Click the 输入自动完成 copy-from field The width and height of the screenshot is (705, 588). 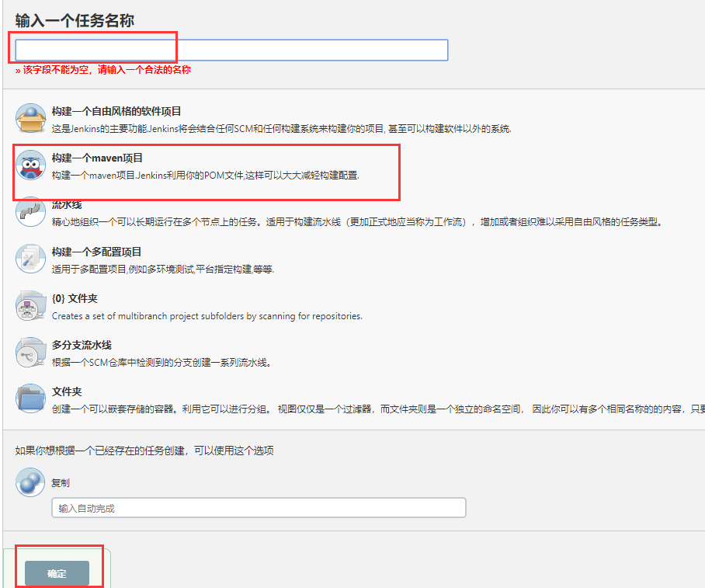(259, 508)
